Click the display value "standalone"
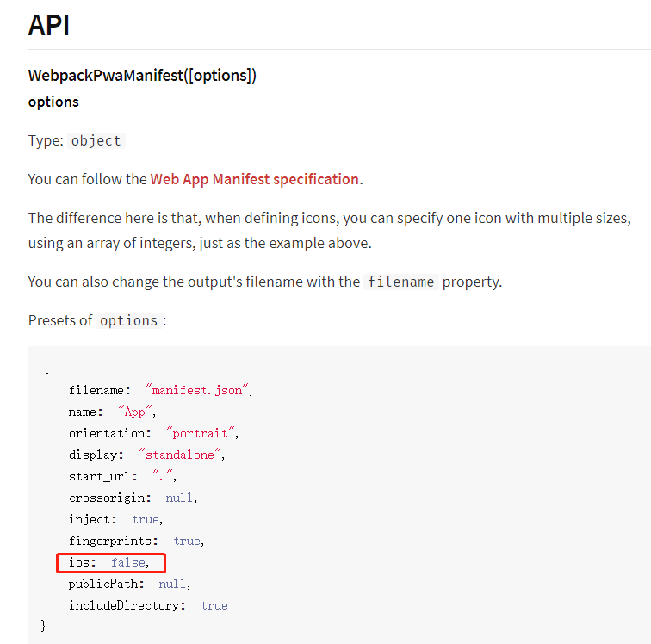Image resolution: width=651 pixels, height=644 pixels. point(179,455)
